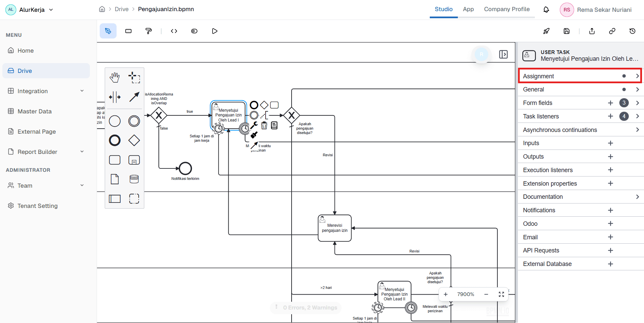This screenshot has height=323, width=644.
Task: Select the paint roller styling tool
Action: 149,31
